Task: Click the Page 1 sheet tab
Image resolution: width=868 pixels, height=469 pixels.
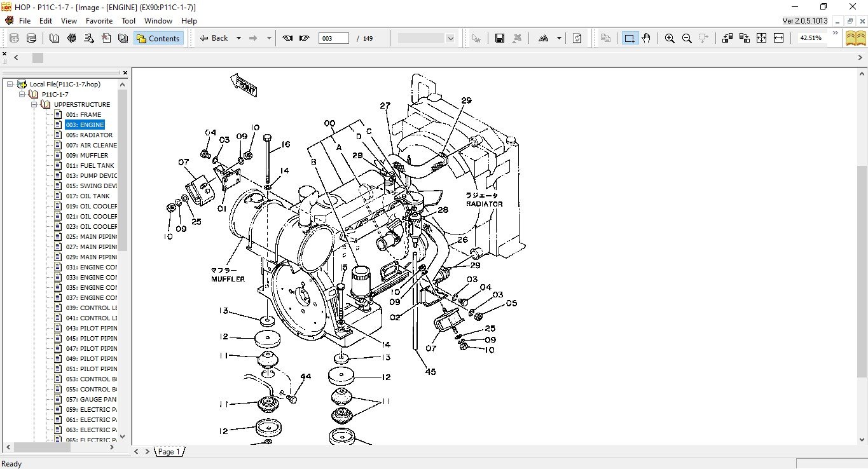Action: pos(169,451)
